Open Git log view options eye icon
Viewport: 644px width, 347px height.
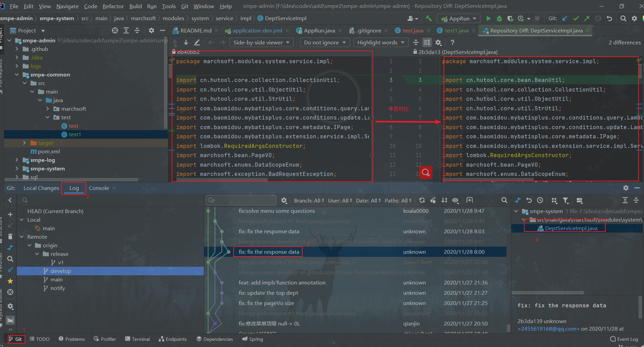(456, 200)
